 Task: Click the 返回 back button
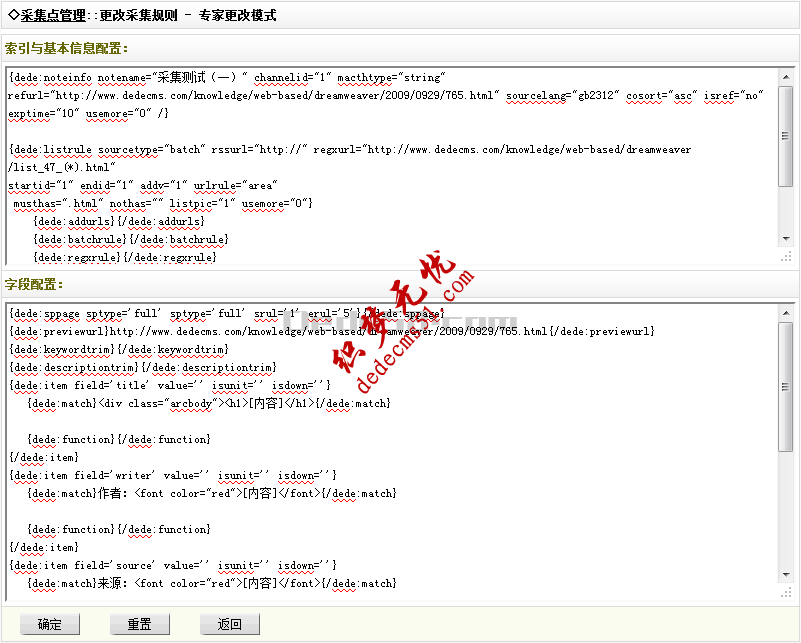(229, 624)
